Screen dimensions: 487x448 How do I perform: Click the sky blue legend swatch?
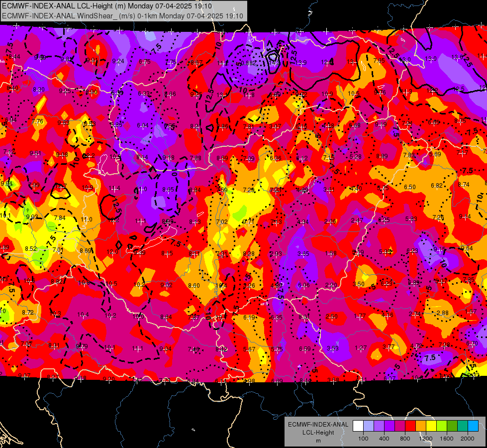point(474,426)
